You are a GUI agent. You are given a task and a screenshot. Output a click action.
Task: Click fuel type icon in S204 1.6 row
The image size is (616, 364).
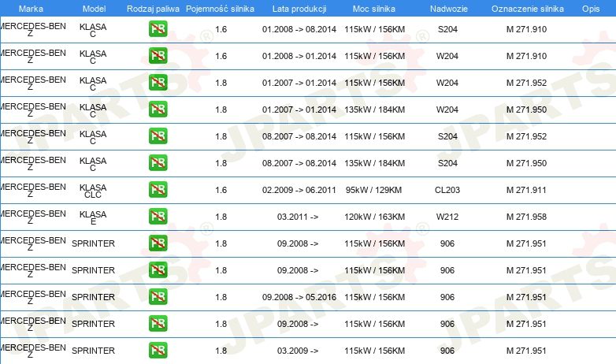(x=158, y=28)
